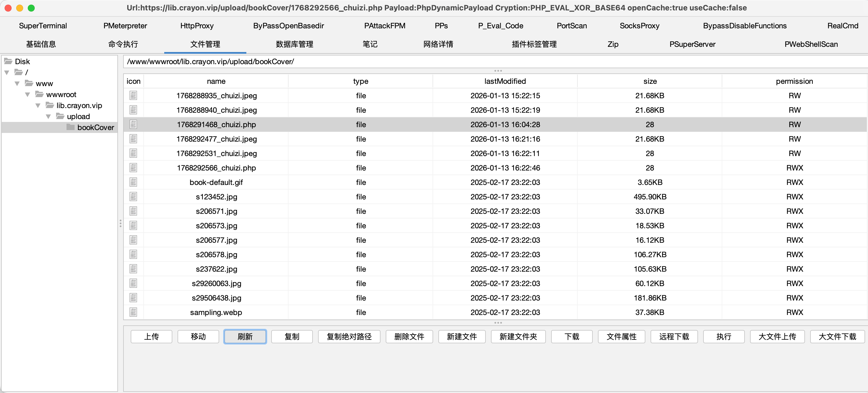Click the file icon next to book-default.gif
This screenshot has width=868, height=393.
(x=133, y=182)
